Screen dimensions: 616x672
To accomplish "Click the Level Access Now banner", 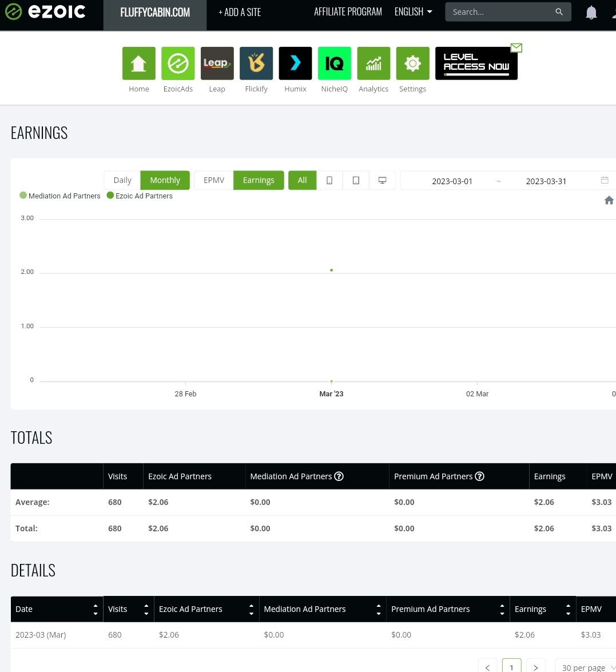I will tap(476, 63).
